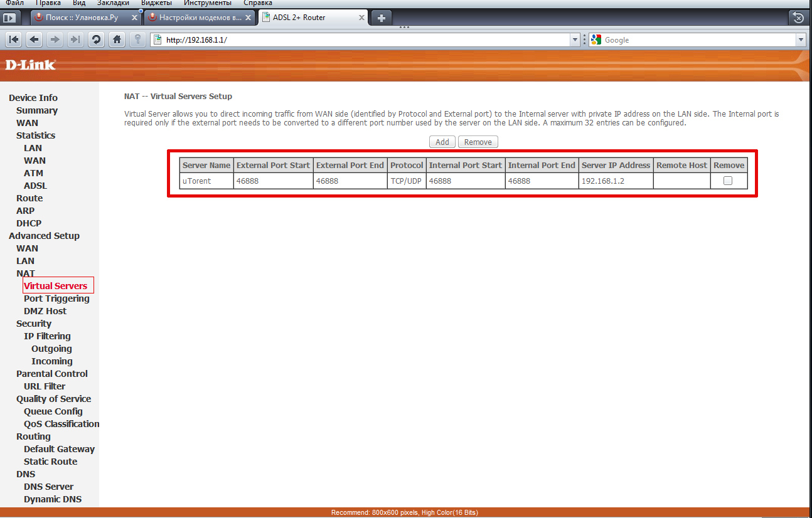Go back one page
812x518 pixels.
35,40
